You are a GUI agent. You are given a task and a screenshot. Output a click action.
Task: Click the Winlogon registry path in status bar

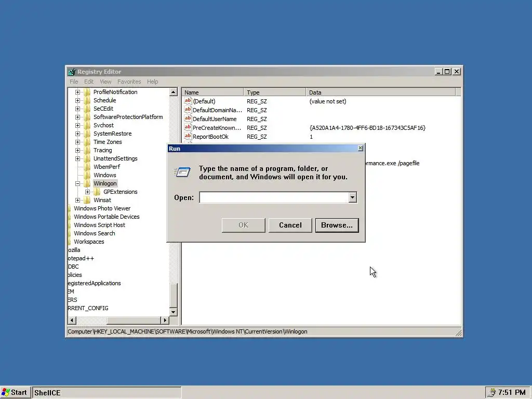point(187,331)
